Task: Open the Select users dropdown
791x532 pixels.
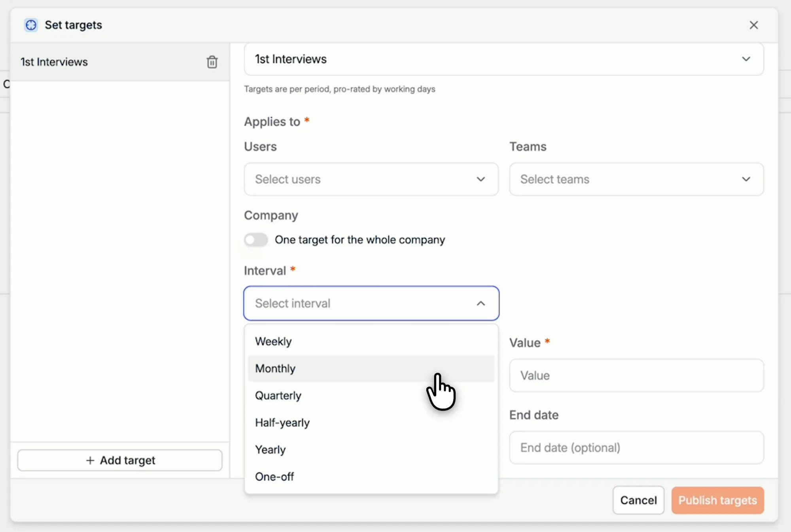Action: point(371,179)
